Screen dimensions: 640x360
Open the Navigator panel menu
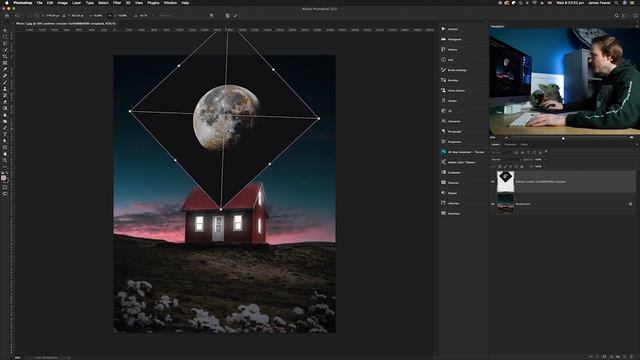point(637,26)
